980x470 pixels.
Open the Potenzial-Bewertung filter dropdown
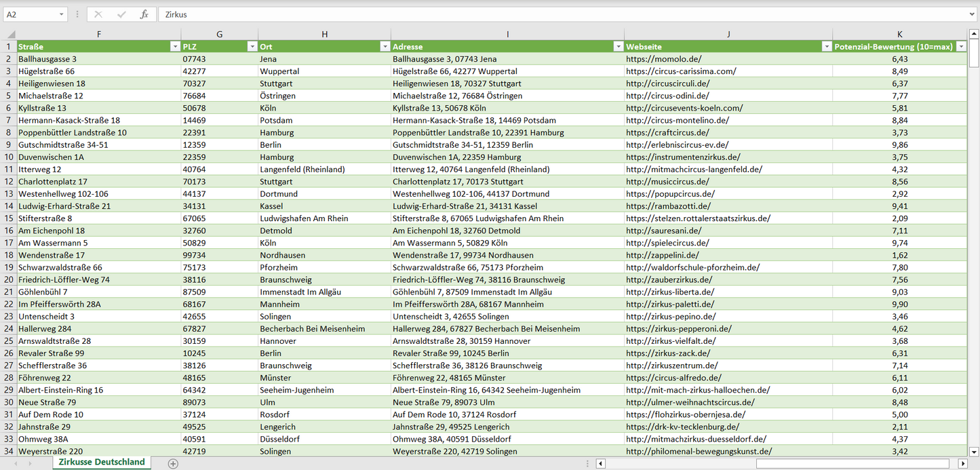(961, 47)
